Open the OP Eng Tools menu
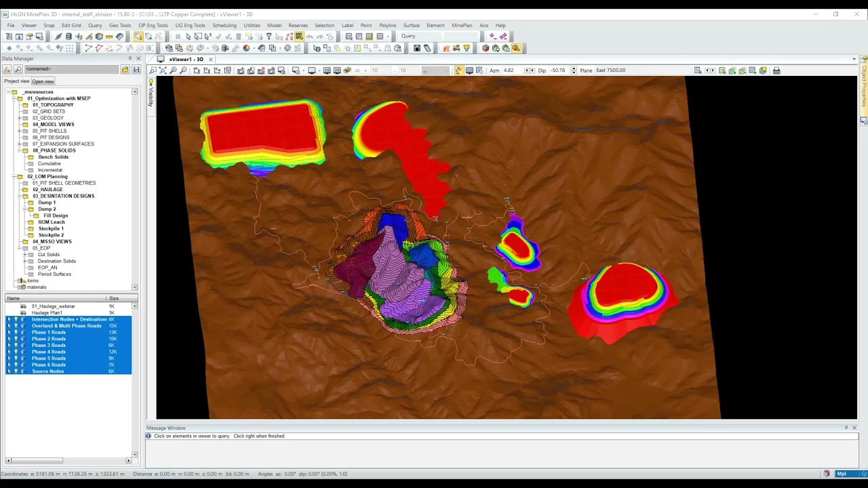Viewport: 868px width, 488px height. [x=153, y=25]
